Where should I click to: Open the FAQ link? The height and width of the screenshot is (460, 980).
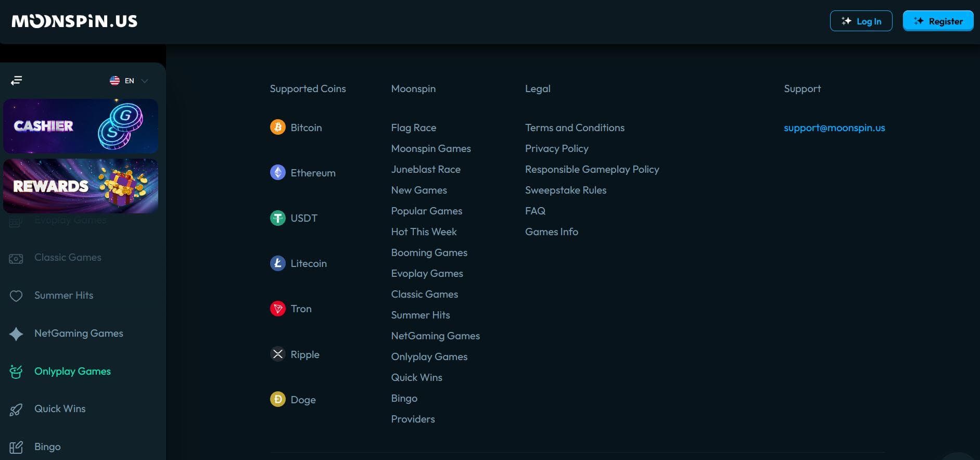coord(535,211)
